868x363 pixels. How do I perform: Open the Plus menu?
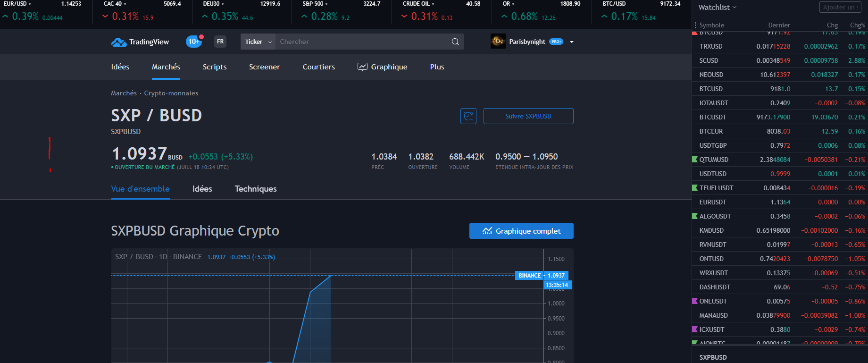pyautogui.click(x=437, y=67)
